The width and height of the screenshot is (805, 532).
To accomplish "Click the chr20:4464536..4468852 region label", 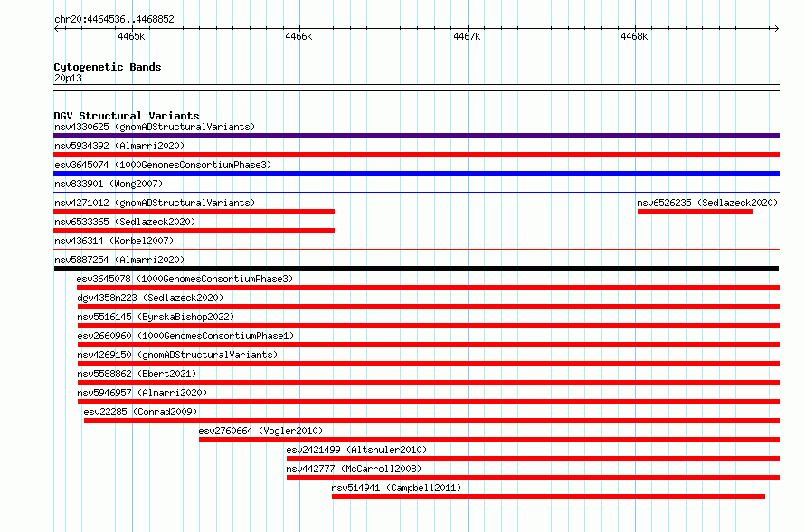I will click(115, 20).
